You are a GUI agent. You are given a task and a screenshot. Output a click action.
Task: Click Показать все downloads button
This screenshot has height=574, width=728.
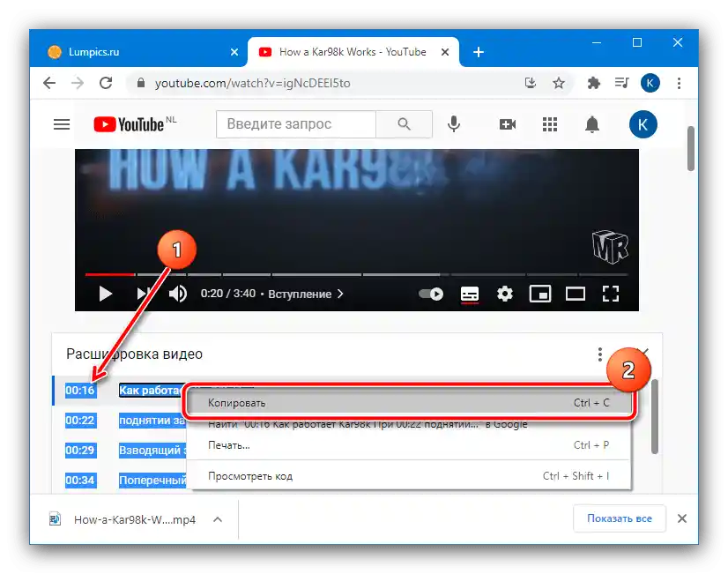pos(620,518)
